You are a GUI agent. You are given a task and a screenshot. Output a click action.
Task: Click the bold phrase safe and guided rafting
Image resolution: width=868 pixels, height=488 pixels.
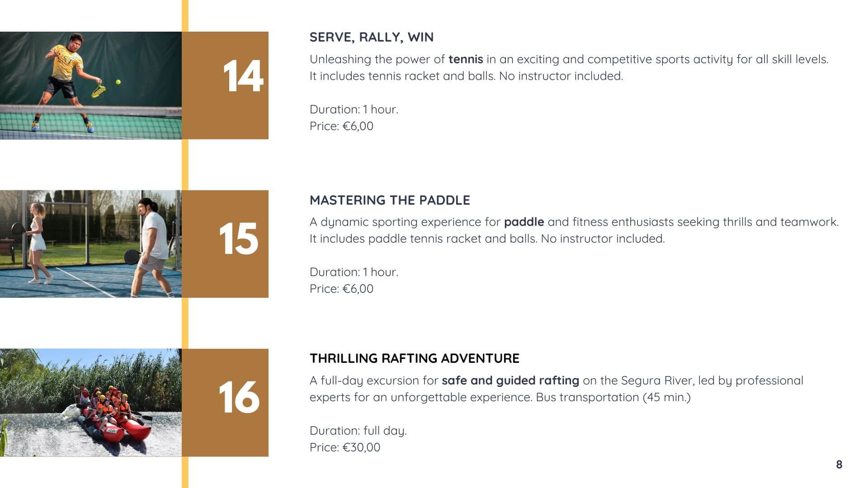(x=510, y=380)
